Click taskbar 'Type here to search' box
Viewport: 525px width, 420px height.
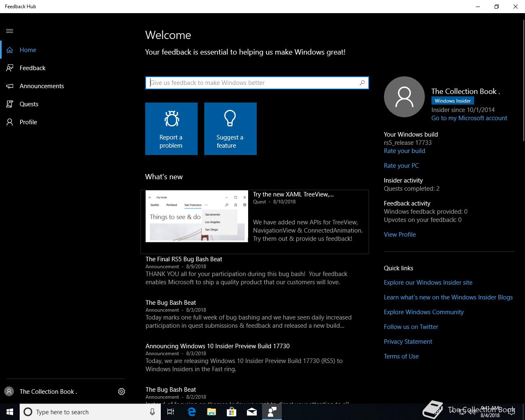click(90, 412)
